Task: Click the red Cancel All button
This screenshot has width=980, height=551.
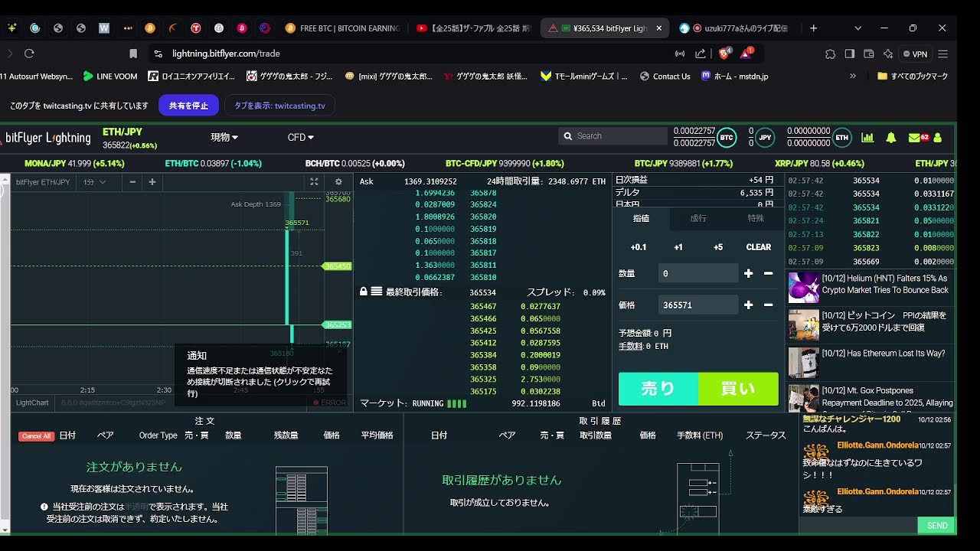Action: (x=36, y=436)
